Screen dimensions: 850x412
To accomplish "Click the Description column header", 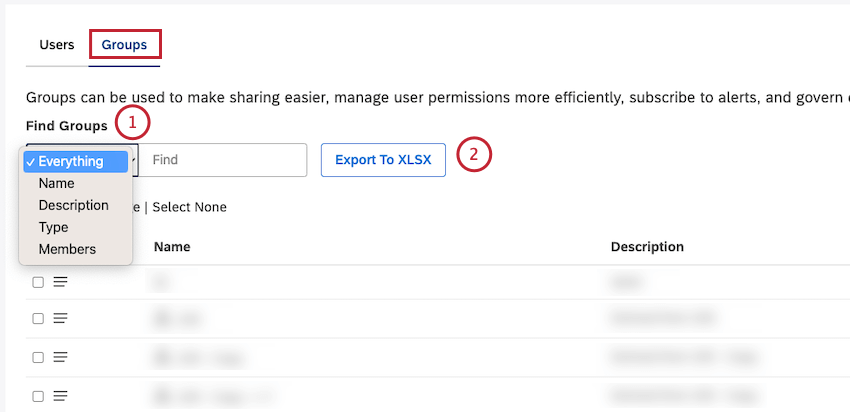I will [647, 247].
